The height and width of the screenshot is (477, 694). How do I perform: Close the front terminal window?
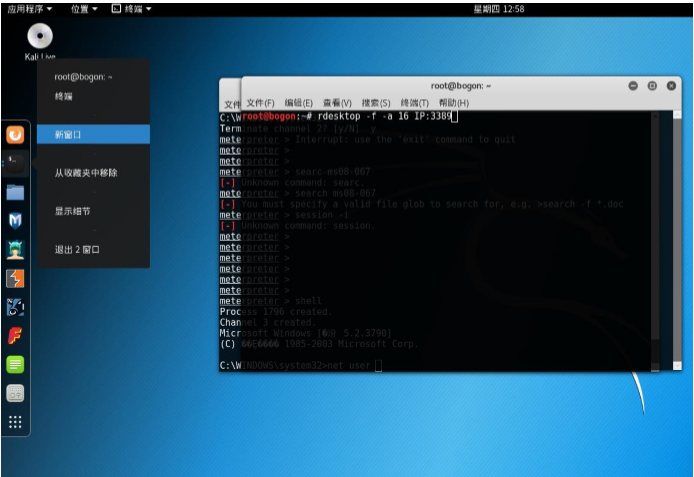point(671,86)
